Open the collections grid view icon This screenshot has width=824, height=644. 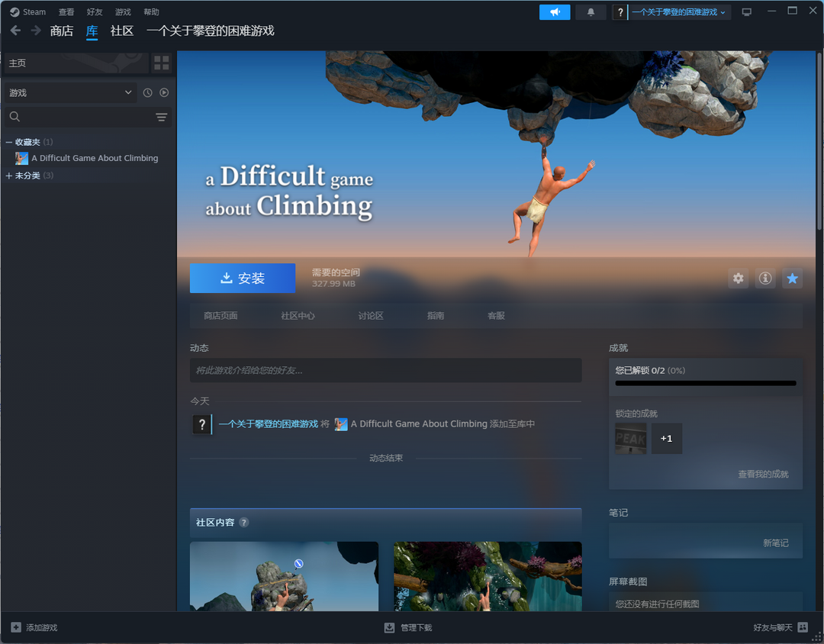coord(161,63)
